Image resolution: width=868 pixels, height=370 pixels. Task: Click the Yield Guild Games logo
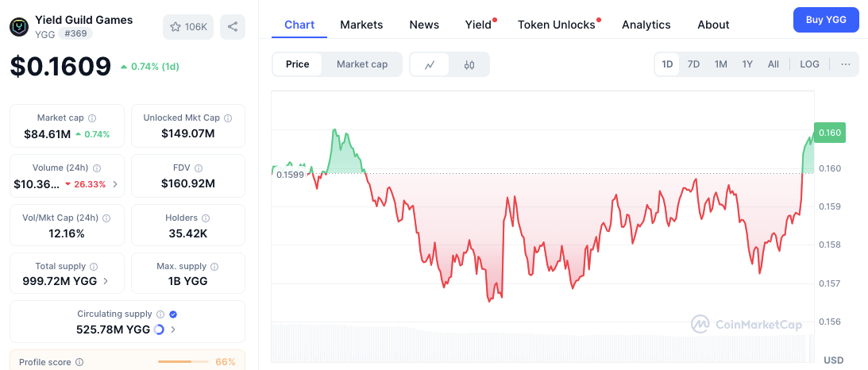point(18,27)
